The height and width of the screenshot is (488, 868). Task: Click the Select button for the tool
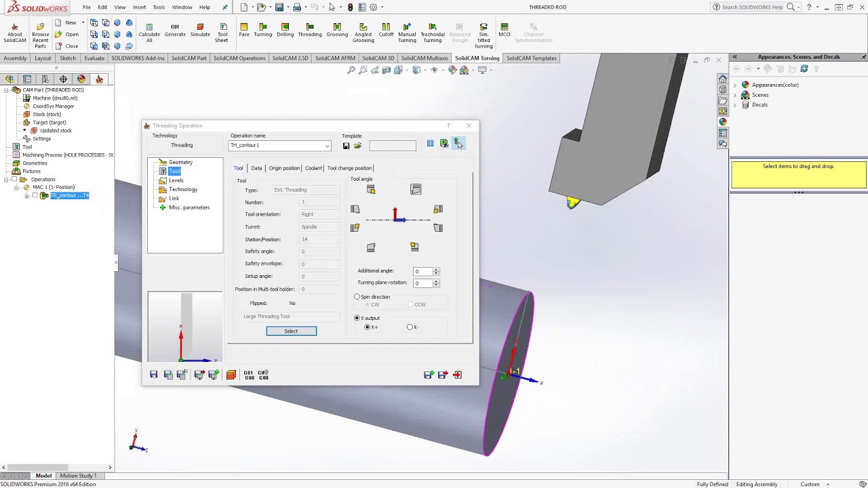click(x=291, y=331)
